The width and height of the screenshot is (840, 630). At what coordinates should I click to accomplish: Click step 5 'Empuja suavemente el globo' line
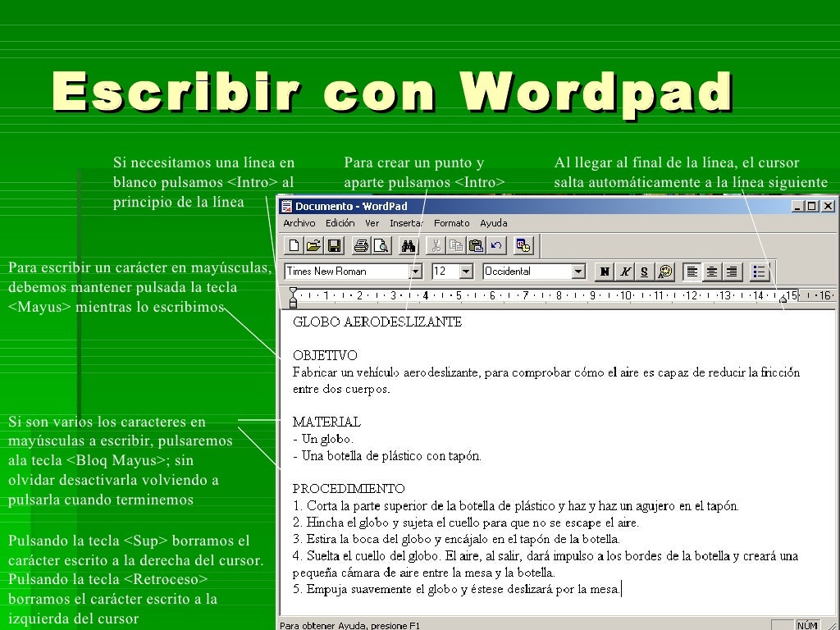tap(456, 589)
